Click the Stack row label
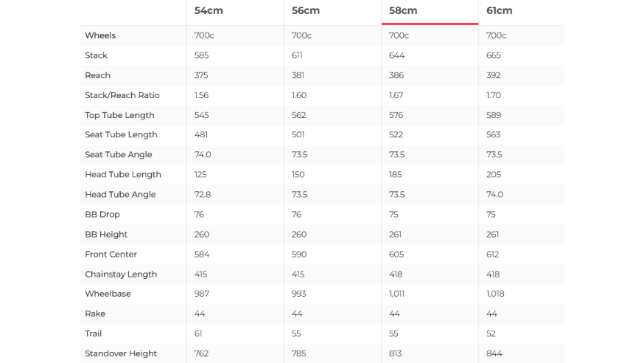 coord(96,55)
